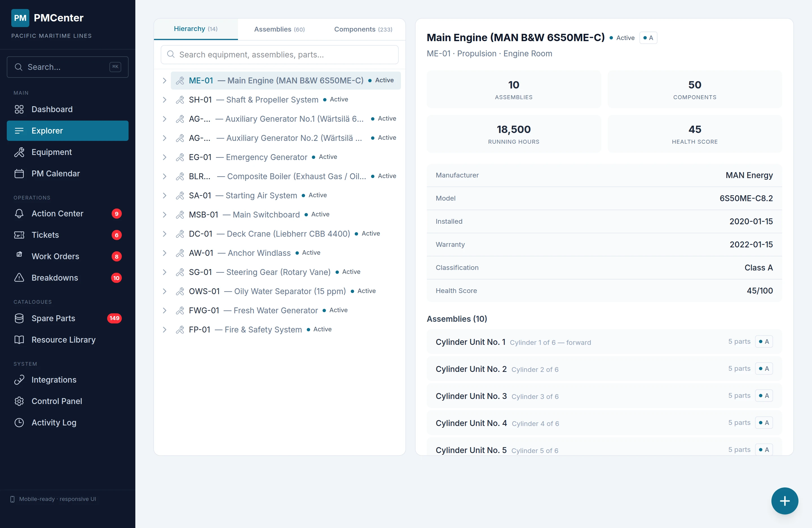Open Action Center bell icon
Image resolution: width=812 pixels, height=528 pixels.
(x=19, y=214)
